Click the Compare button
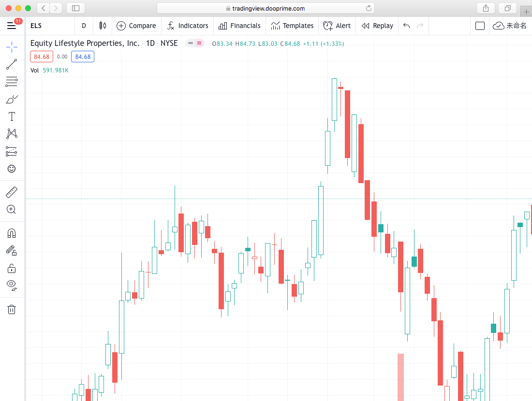The width and height of the screenshot is (532, 401). 136,26
